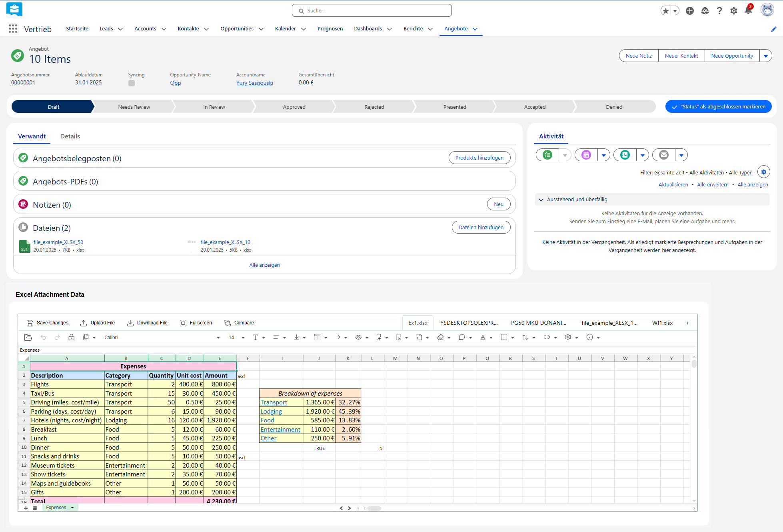
Task: Open the App Launcher grid
Action: pos(13,29)
